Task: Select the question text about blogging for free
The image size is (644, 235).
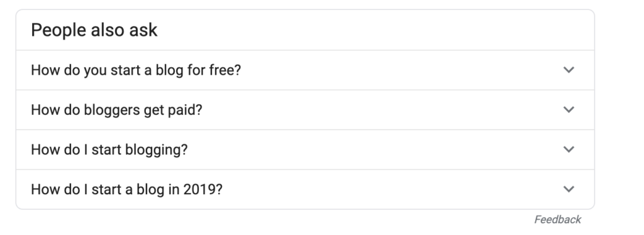Action: [136, 70]
